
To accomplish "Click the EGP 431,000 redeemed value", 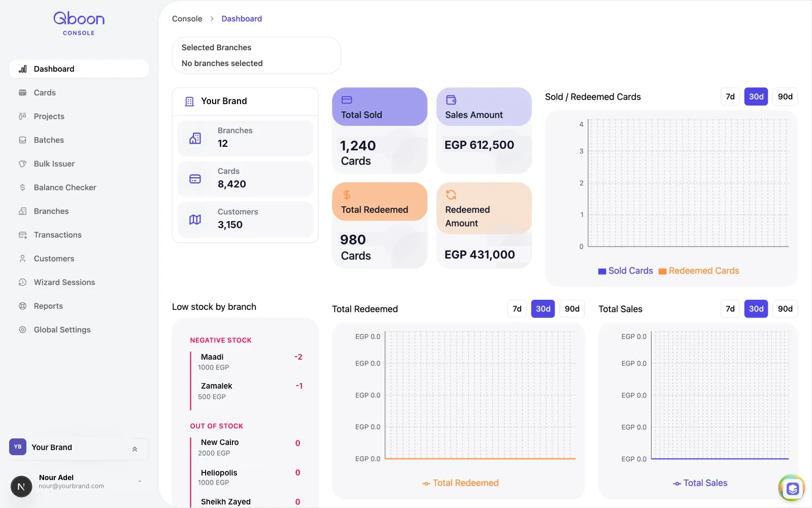I will (480, 255).
